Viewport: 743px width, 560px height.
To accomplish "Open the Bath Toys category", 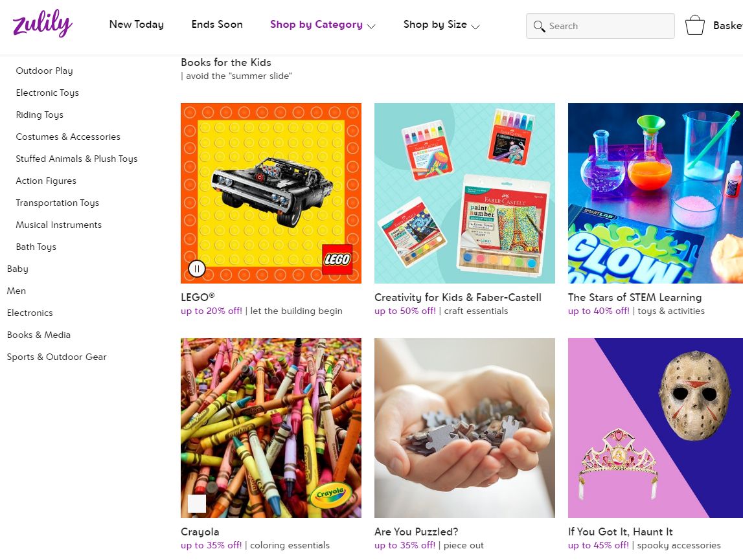I will 36,247.
